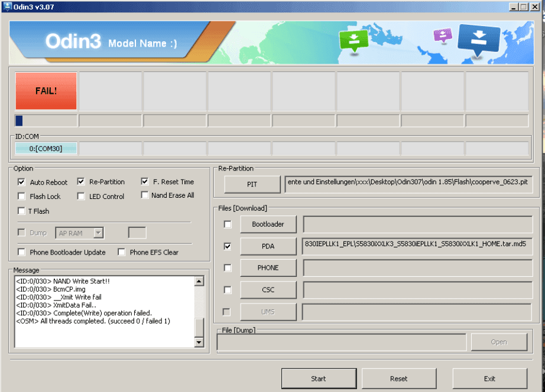This screenshot has width=545, height=392.
Task: Click the PHONE browse button
Action: [x=268, y=267]
